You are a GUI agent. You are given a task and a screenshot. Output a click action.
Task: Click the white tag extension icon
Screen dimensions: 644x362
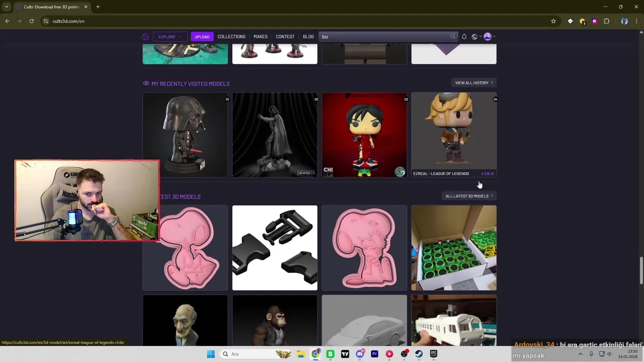(570, 21)
